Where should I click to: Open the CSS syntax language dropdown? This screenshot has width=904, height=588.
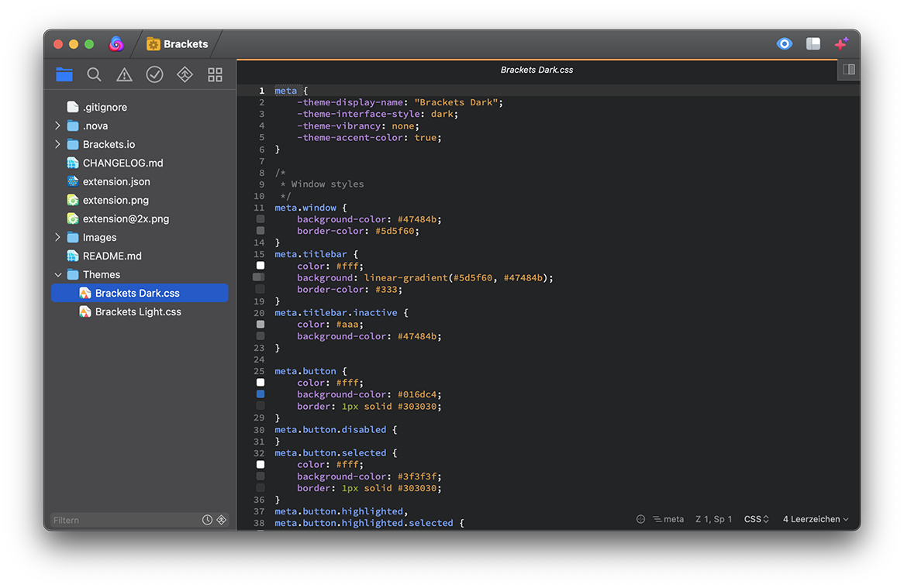pos(757,519)
